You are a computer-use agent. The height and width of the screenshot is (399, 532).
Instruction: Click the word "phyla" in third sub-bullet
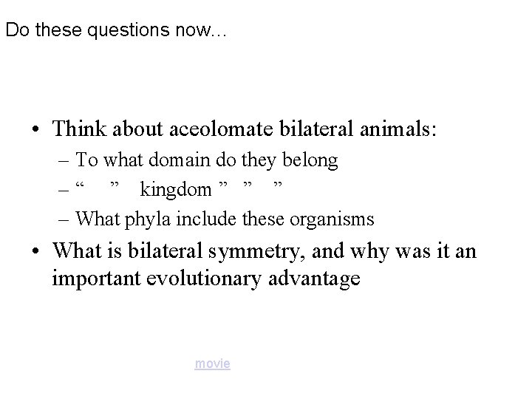(148, 219)
